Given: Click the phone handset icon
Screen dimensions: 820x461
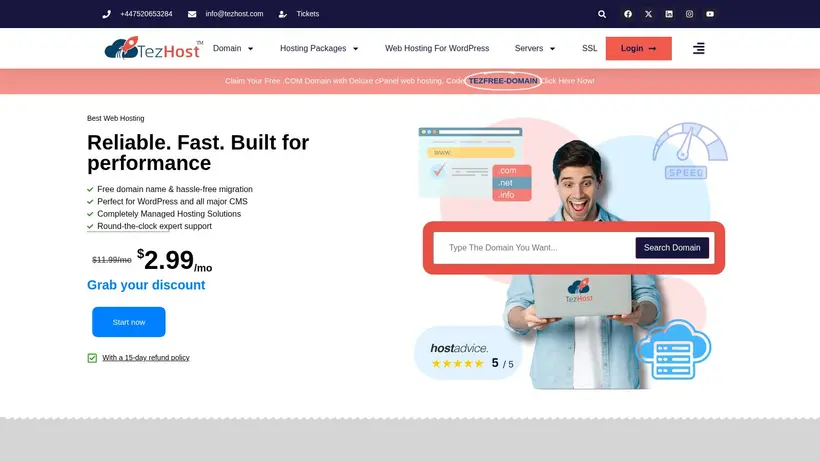Looking at the screenshot, I should click(x=107, y=14).
